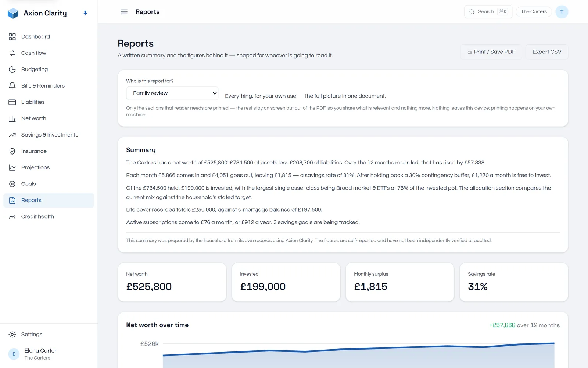This screenshot has width=588, height=368.
Task: Expand the Family review report dropdown
Action: point(172,93)
